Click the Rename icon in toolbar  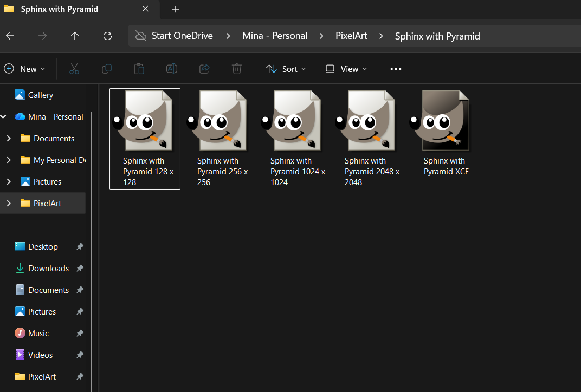172,69
